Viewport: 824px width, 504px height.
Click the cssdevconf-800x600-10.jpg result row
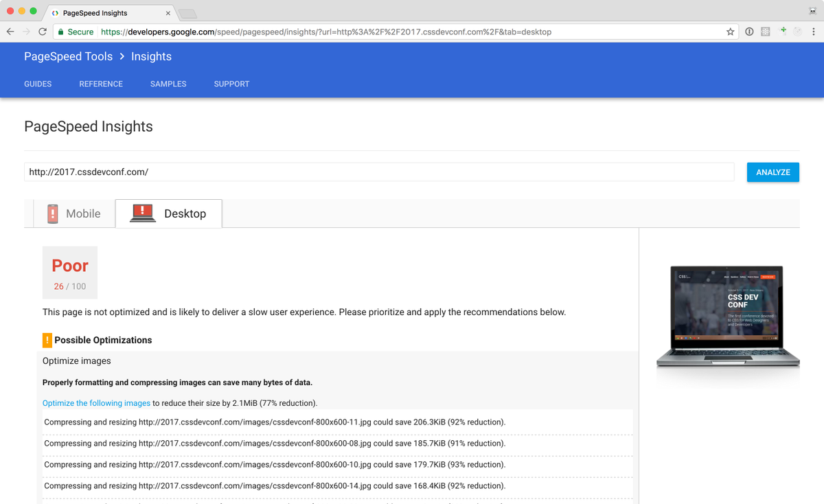338,465
